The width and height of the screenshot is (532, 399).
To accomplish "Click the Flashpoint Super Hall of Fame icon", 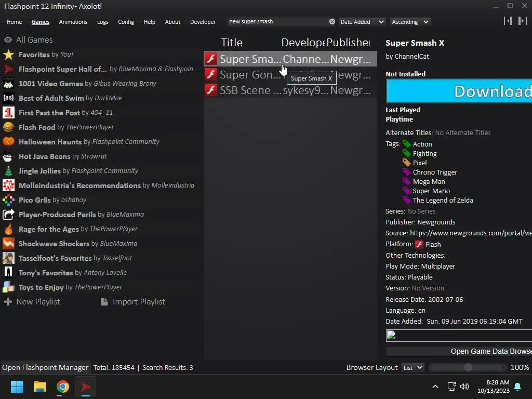I will 8,69.
